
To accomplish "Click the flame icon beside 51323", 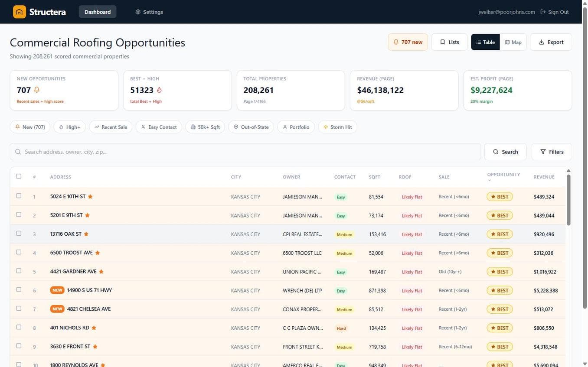I will pyautogui.click(x=159, y=90).
